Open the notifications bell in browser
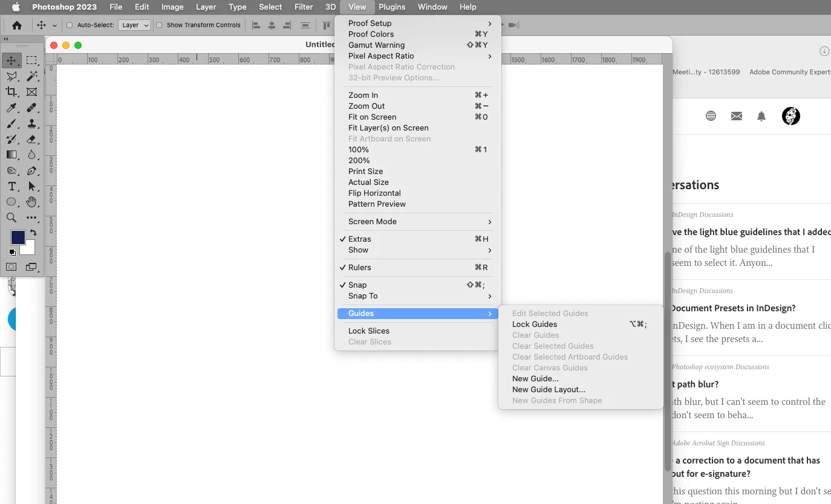831x504 pixels. coord(761,116)
